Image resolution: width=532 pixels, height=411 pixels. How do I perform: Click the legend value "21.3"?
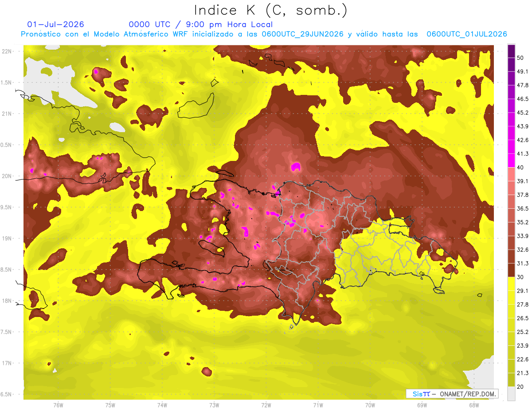point(523,373)
